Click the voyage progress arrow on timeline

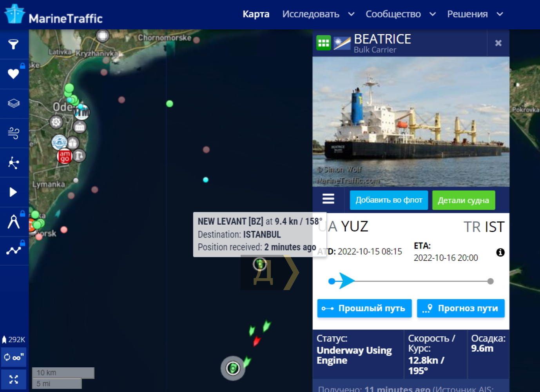click(346, 281)
